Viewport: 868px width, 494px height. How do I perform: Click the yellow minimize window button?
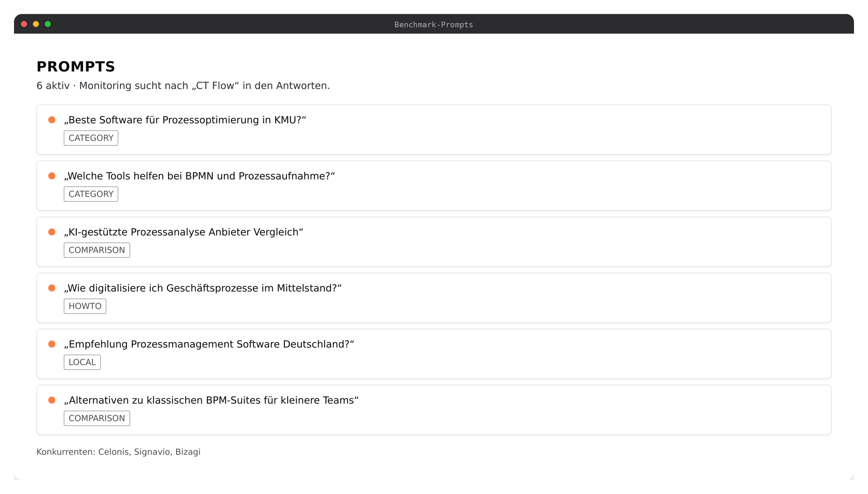[x=36, y=24]
